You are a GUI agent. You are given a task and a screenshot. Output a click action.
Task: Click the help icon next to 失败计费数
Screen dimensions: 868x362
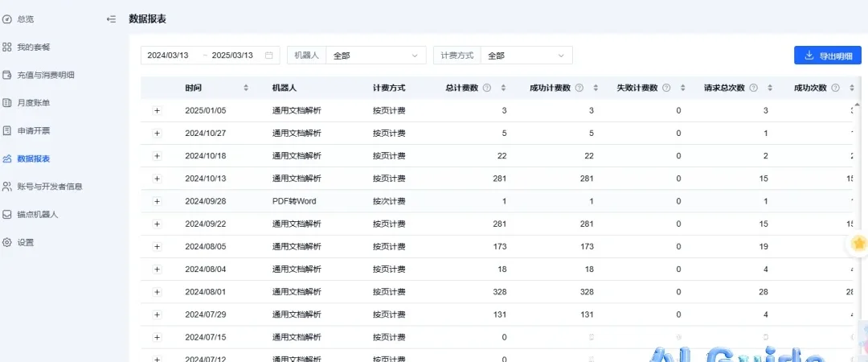pos(666,88)
